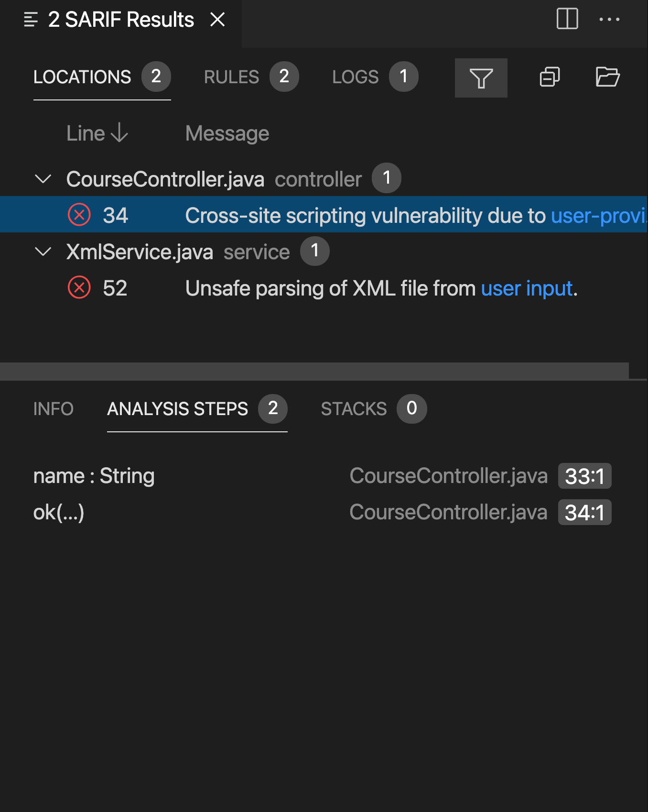This screenshot has width=648, height=812.
Task: Click the copy results icon
Action: [550, 77]
